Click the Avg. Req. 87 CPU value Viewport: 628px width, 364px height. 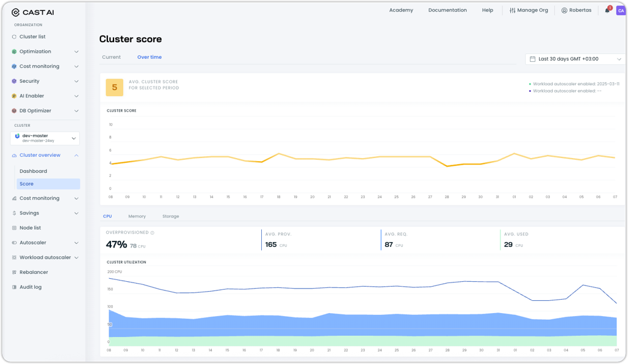[x=394, y=245]
